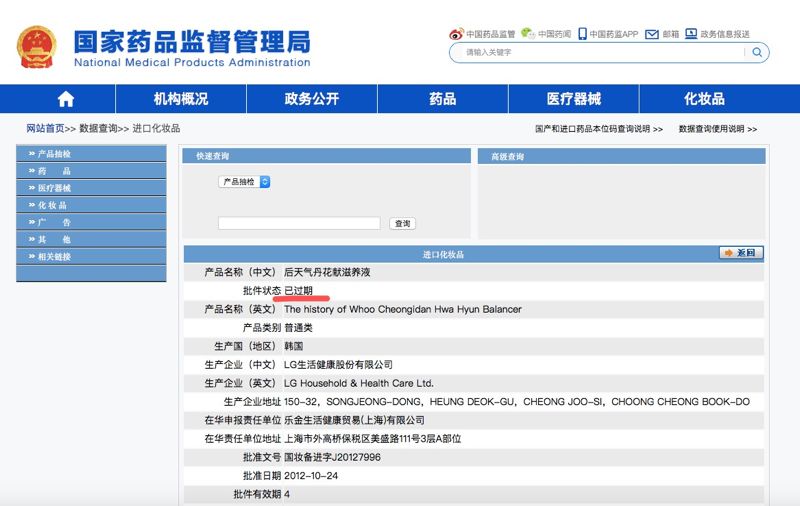Click the home icon in navigation bar

(x=66, y=99)
